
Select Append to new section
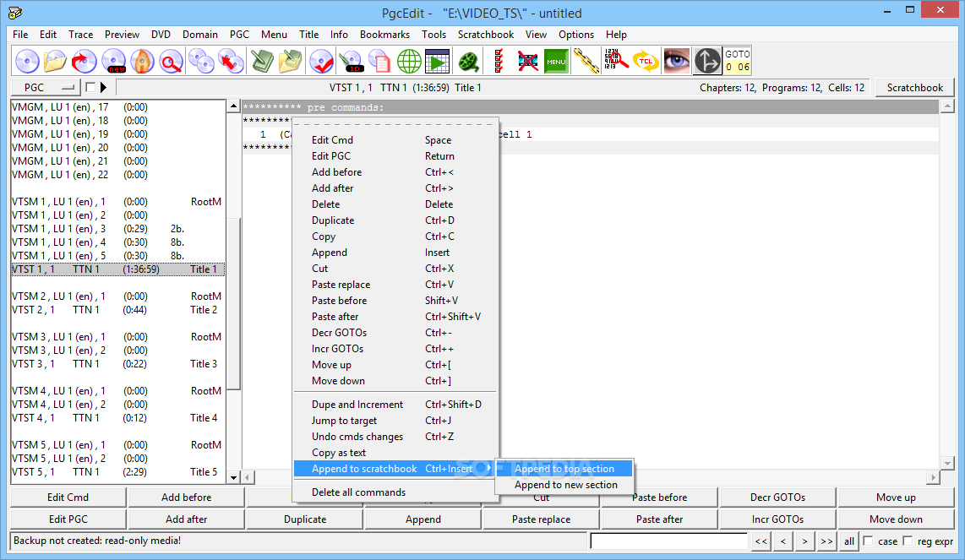[x=564, y=485]
